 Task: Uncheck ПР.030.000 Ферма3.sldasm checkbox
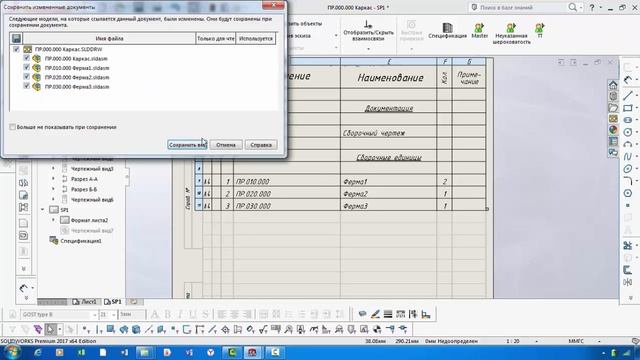pyautogui.click(x=27, y=86)
